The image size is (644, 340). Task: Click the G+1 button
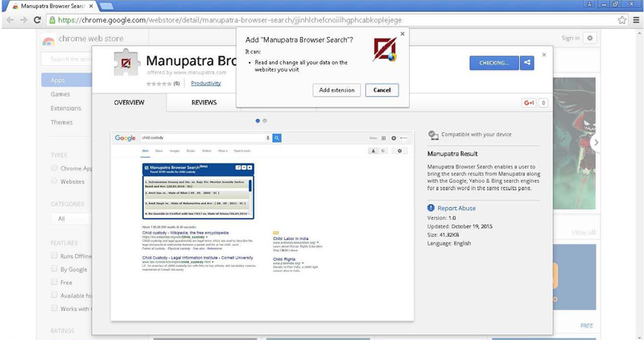tap(529, 103)
